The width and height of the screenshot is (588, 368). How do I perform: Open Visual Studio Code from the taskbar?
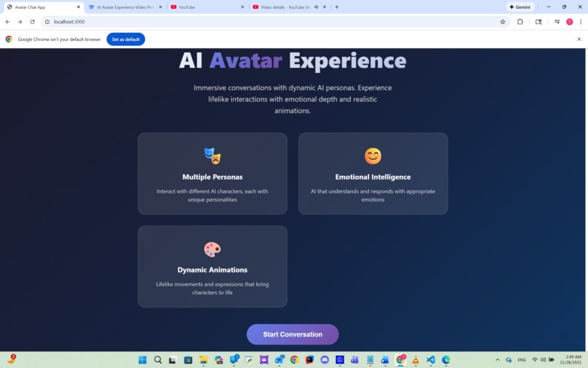tap(430, 360)
